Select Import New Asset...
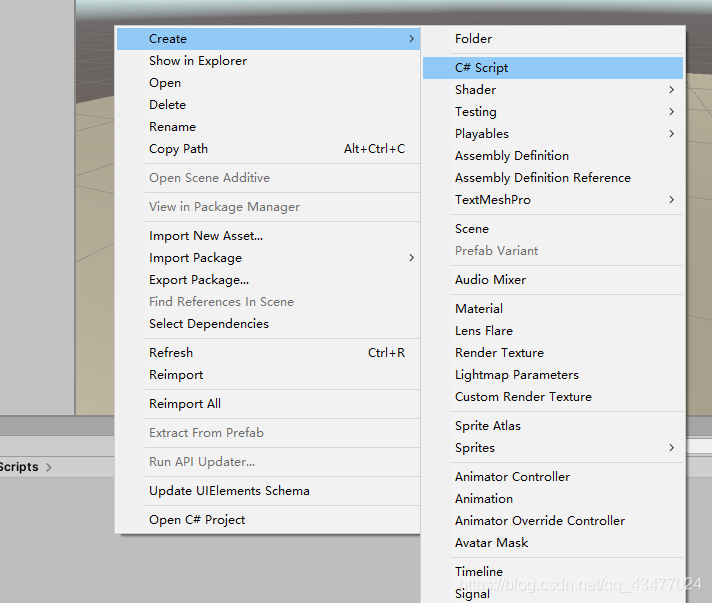Image resolution: width=712 pixels, height=603 pixels. (x=268, y=236)
